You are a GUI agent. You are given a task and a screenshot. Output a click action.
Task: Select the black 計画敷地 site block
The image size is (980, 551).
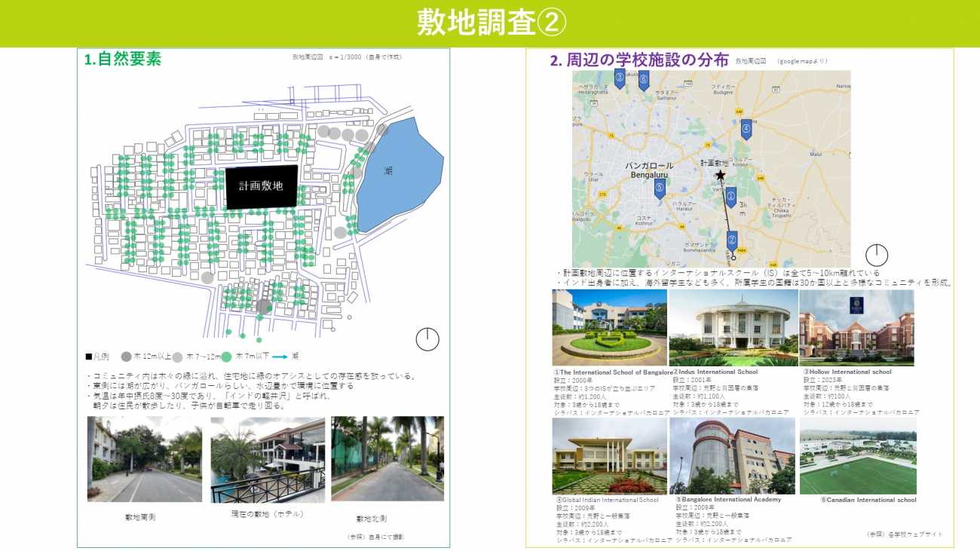(x=262, y=187)
